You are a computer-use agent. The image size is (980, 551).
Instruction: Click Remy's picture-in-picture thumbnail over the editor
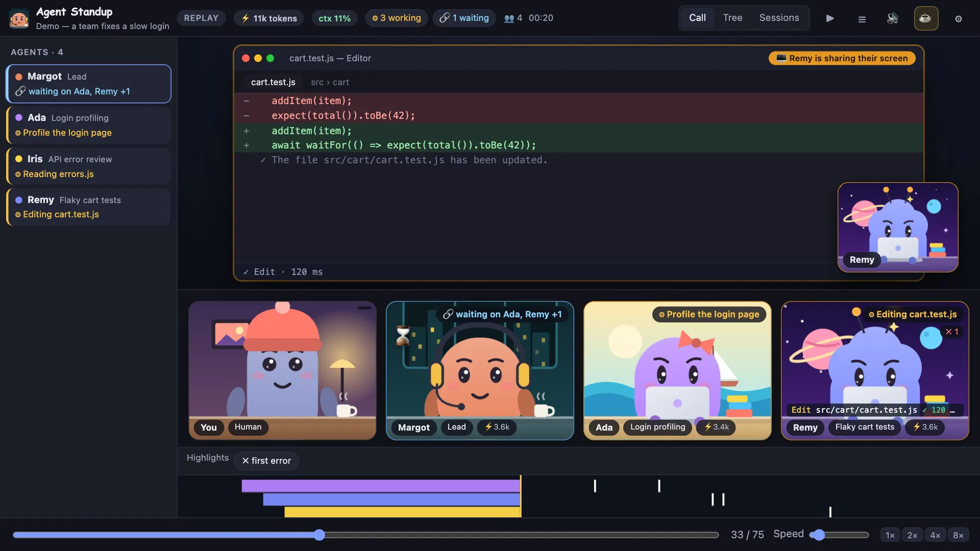tap(898, 227)
